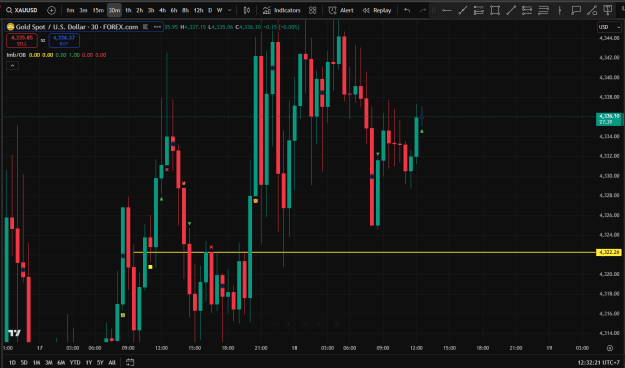Toggle the legend view mode icon

[x=145, y=27]
